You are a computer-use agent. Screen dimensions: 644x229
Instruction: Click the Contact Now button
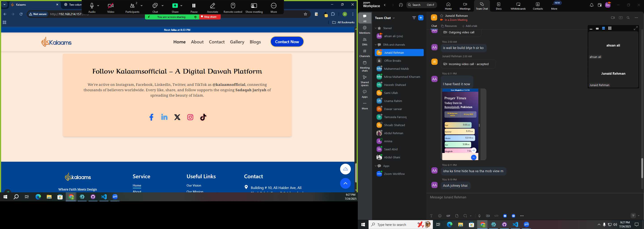(x=287, y=42)
